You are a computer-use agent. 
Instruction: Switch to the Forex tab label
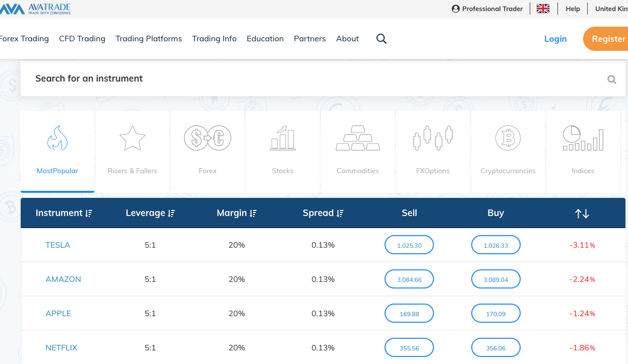pos(208,171)
